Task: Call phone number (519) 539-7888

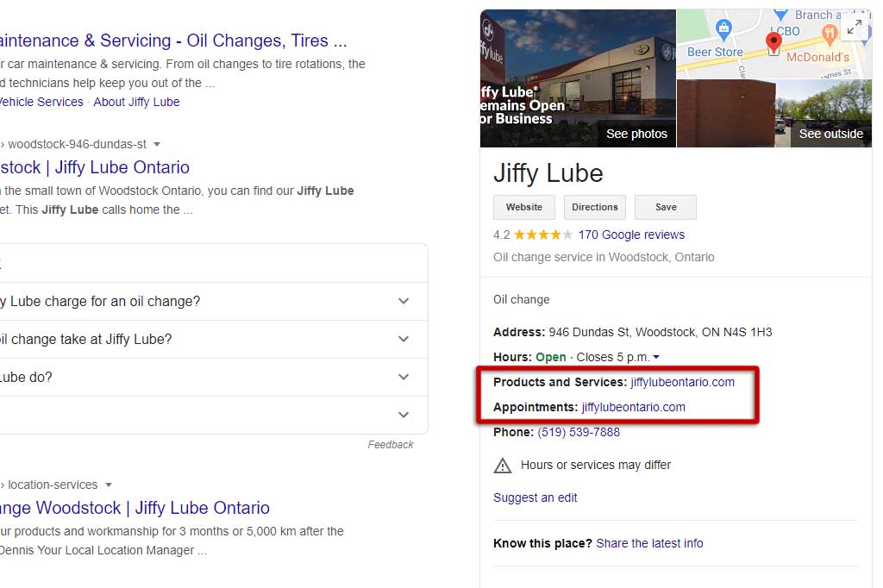Action: coord(579,432)
